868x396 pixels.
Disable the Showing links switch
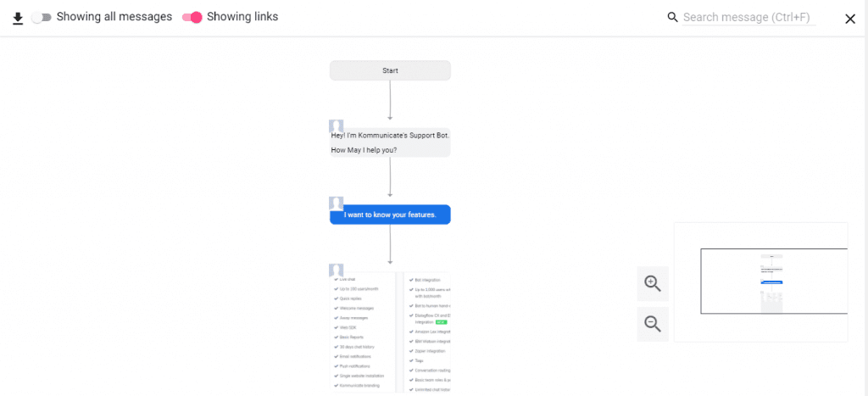coord(192,17)
